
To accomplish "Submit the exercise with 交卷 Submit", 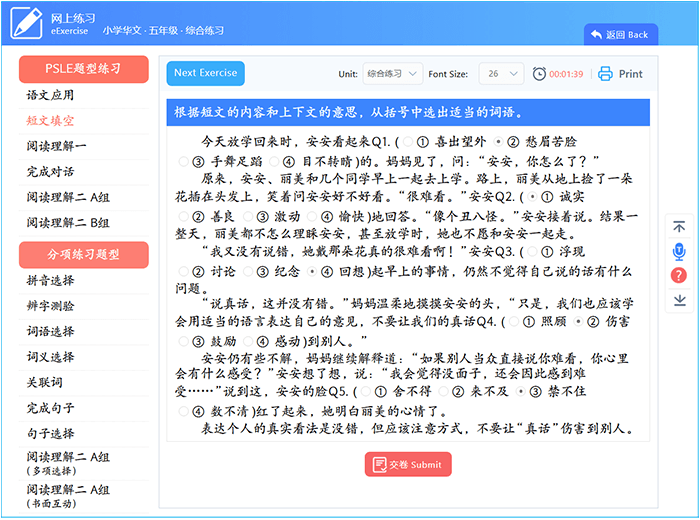I will [408, 464].
